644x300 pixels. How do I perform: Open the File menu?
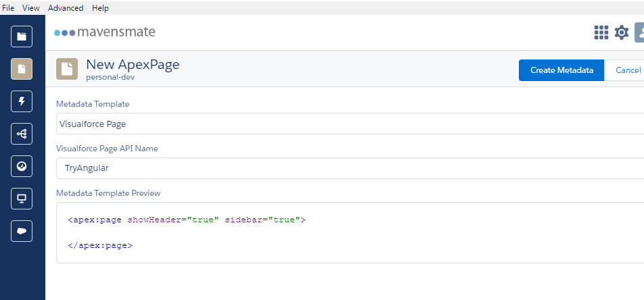(8, 8)
